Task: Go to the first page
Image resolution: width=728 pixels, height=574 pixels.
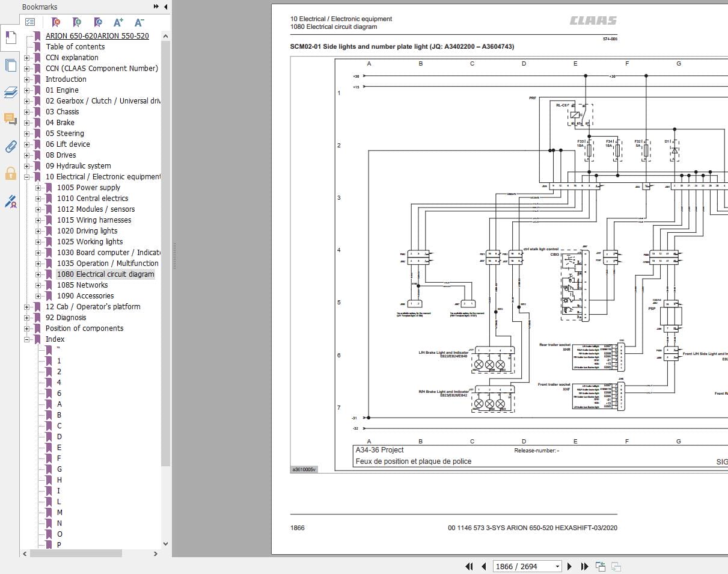Action: coord(470,566)
